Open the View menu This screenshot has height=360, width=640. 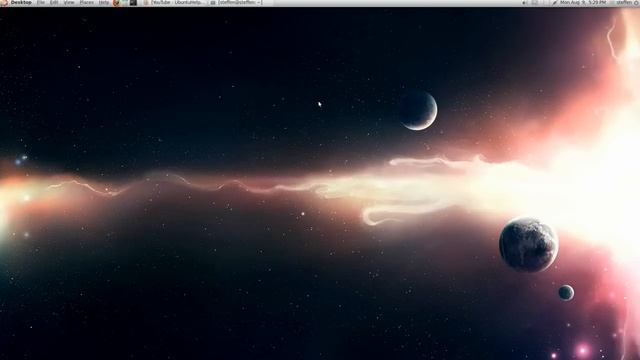pyautogui.click(x=69, y=2)
